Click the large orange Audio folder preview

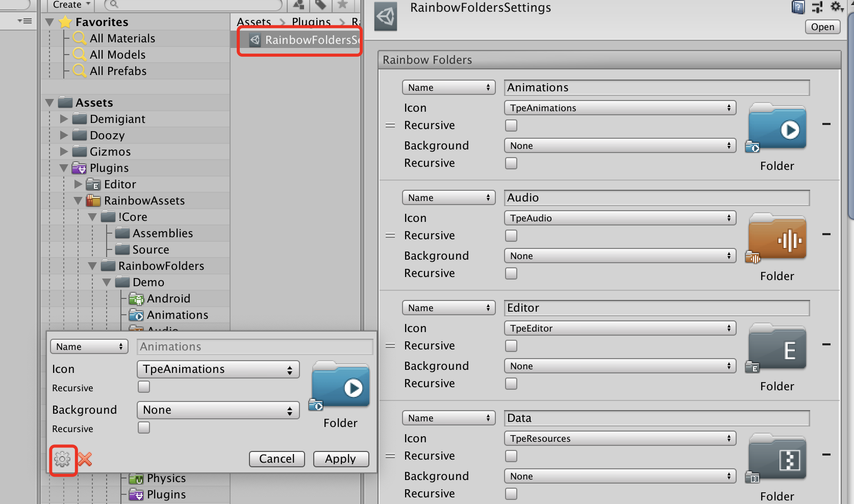coord(777,237)
